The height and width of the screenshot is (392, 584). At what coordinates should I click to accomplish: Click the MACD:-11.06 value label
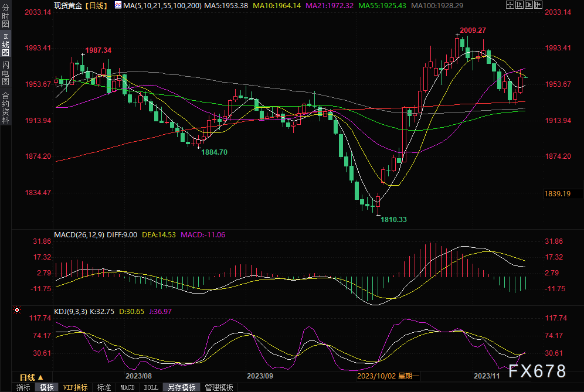tap(203, 235)
